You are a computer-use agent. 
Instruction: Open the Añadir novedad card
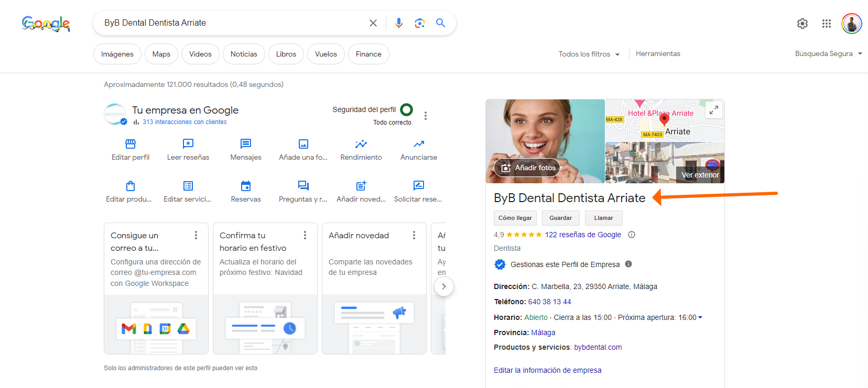pos(374,289)
